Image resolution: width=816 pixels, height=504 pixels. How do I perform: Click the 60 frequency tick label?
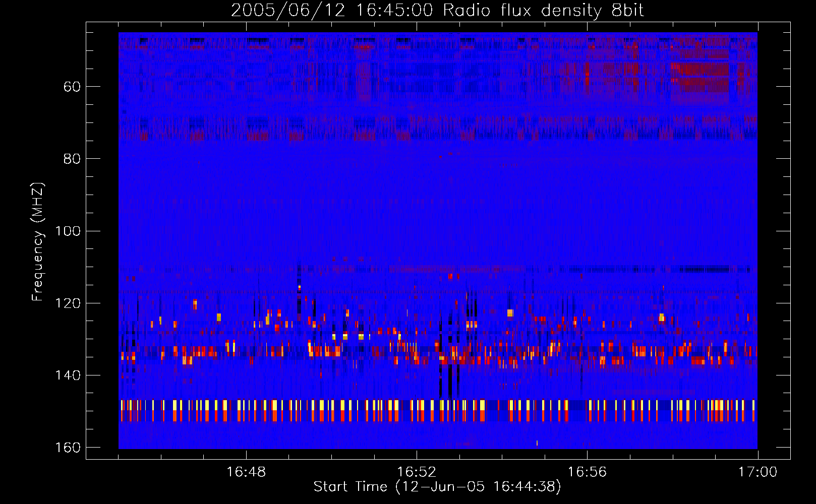pos(72,87)
